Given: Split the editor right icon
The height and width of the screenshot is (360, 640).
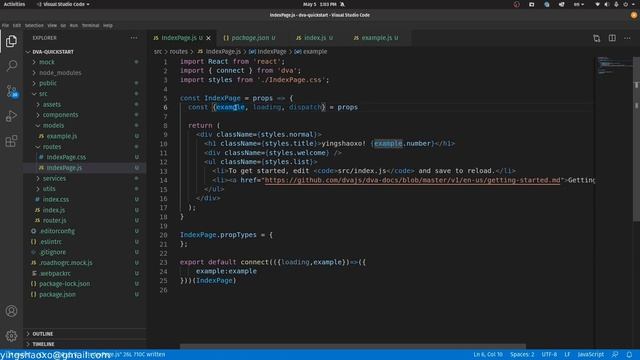Looking at the screenshot, I should point(612,38).
